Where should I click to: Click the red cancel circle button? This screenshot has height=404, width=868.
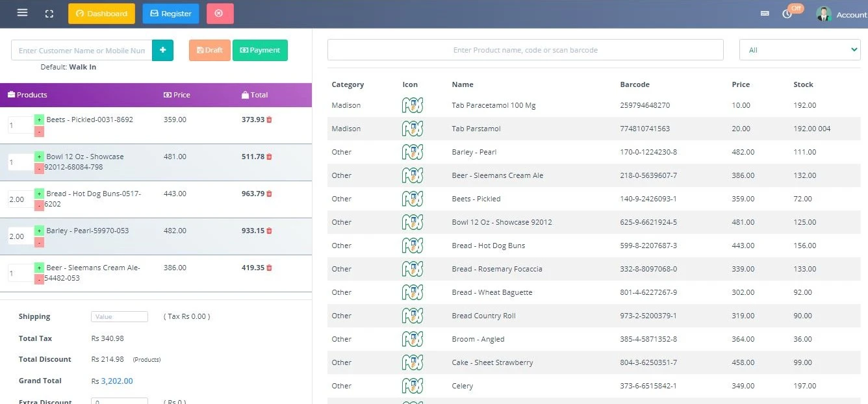point(220,14)
